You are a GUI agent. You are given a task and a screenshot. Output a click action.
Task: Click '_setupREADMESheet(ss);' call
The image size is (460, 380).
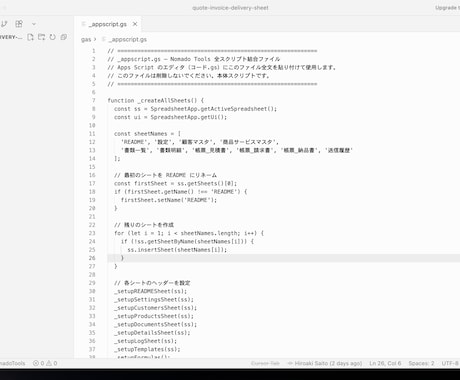coord(150,291)
